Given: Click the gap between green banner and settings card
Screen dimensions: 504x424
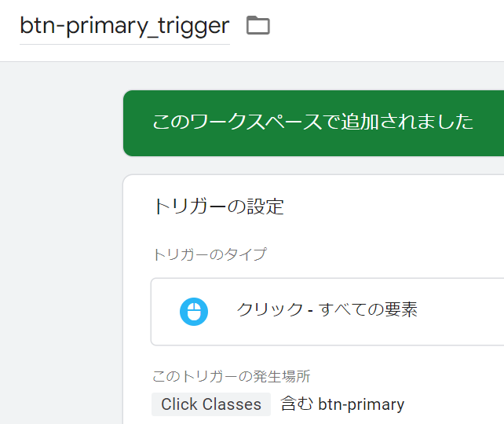Looking at the screenshot, I should (x=314, y=166).
